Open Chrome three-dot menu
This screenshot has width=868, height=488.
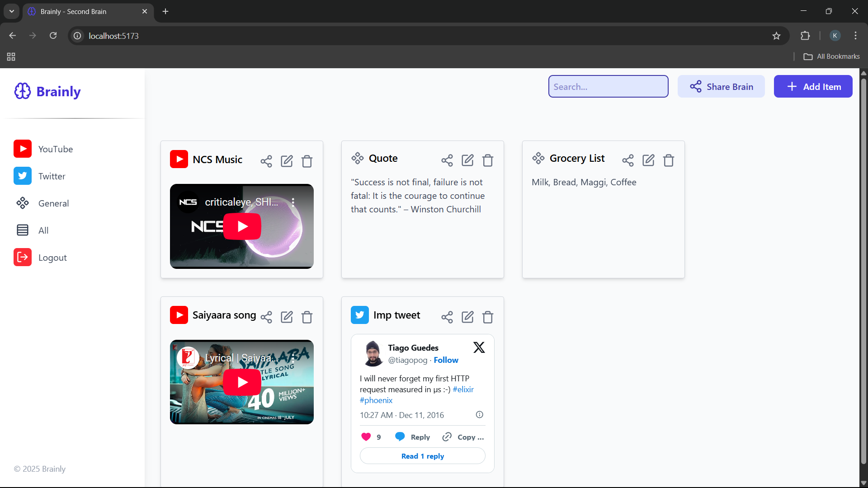tap(855, 36)
